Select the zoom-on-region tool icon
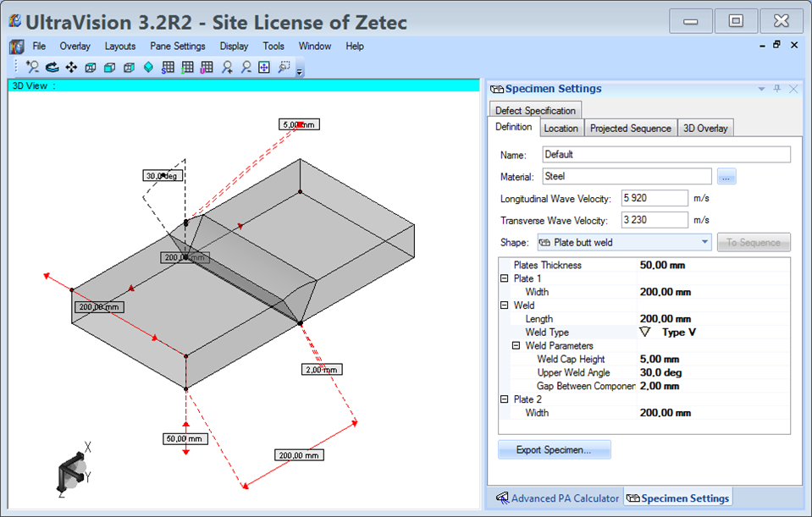812x517 pixels. click(x=284, y=67)
